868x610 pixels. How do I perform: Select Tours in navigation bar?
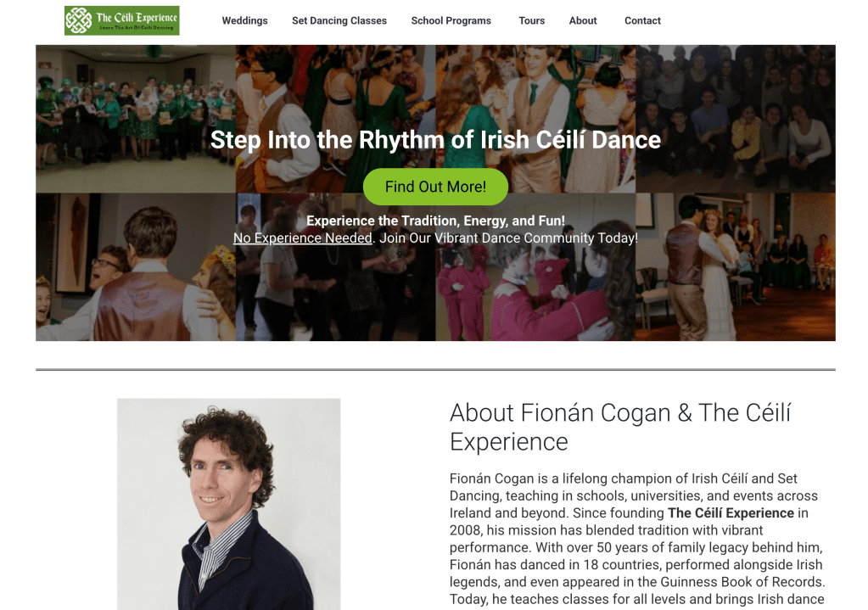(531, 20)
